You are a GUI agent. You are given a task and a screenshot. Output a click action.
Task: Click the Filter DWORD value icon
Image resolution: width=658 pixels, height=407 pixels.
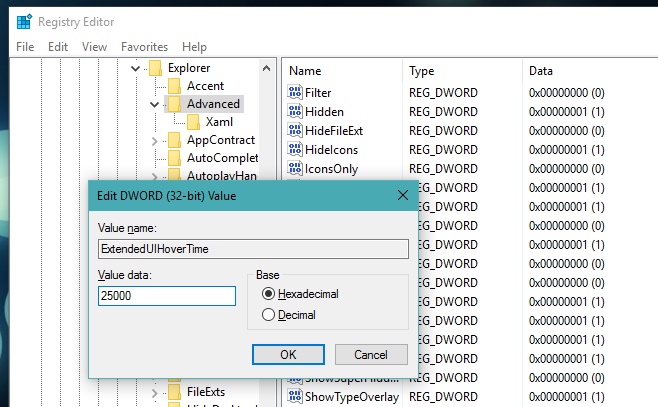pos(295,92)
